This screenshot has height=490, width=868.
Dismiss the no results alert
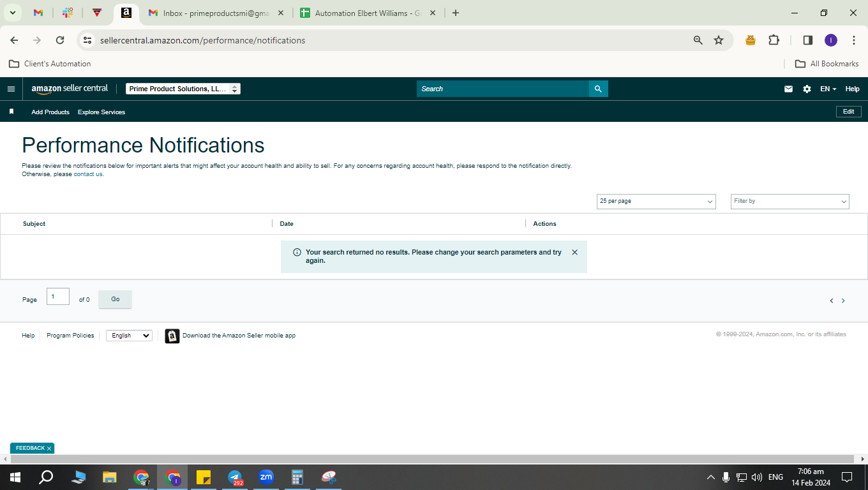[x=574, y=252]
